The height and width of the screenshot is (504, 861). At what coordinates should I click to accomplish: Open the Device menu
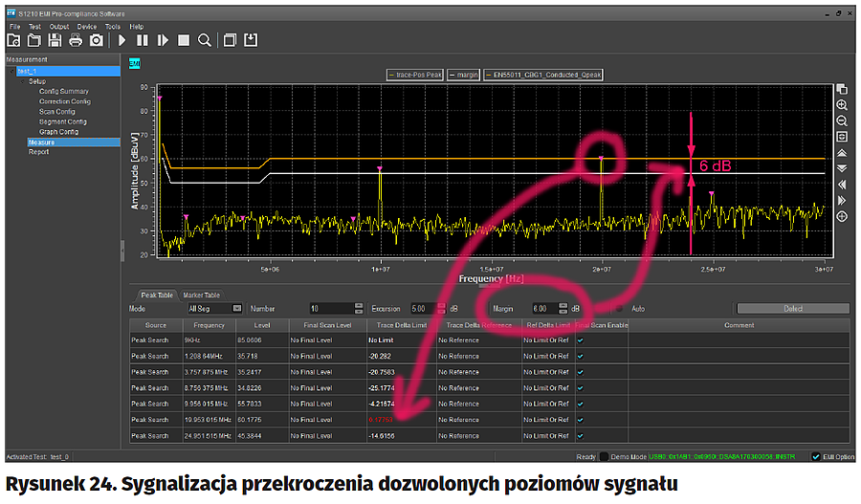point(87,27)
